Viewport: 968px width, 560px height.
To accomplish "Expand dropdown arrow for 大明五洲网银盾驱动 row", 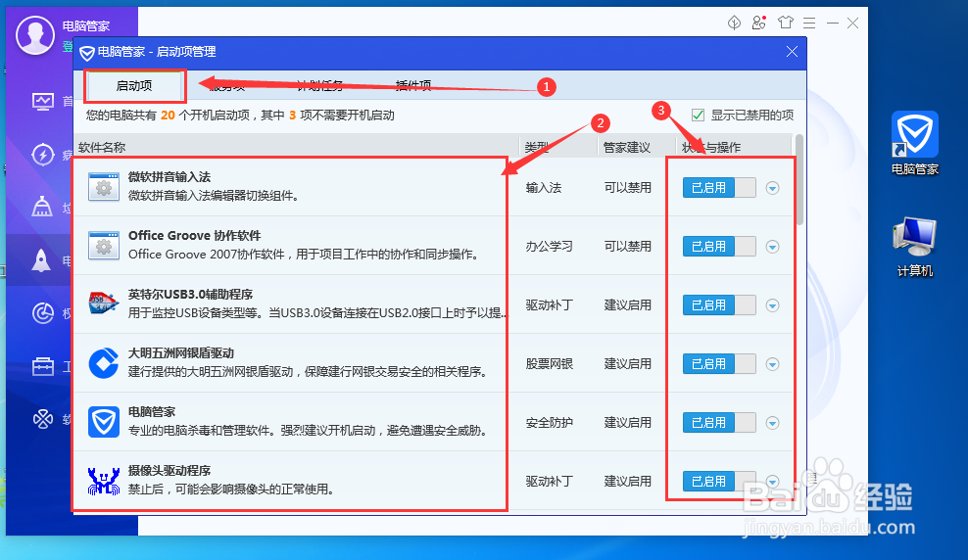I will (x=772, y=364).
